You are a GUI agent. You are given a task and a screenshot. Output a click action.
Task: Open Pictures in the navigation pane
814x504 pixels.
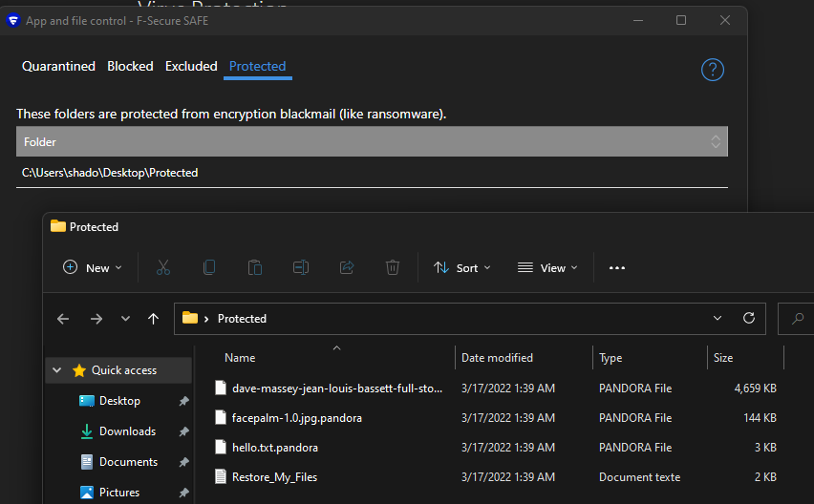[x=119, y=493]
